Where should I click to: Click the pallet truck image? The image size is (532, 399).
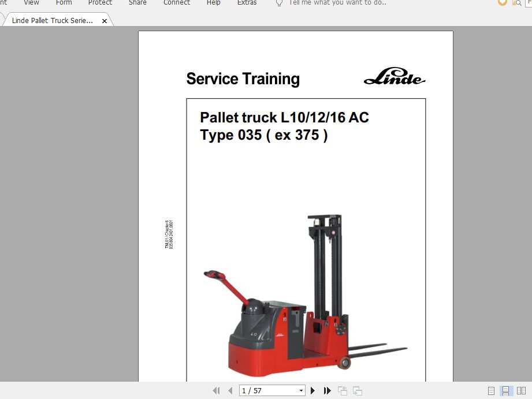tap(306, 295)
